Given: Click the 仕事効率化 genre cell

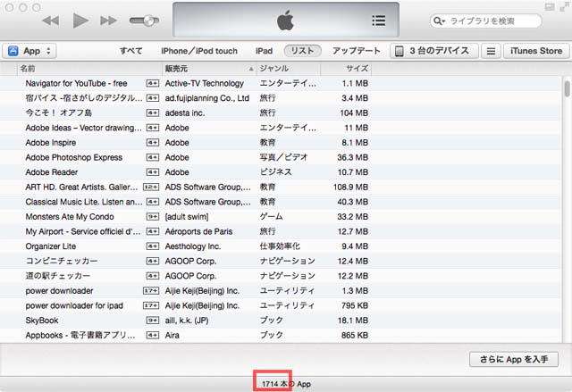Looking at the screenshot, I should (280, 246).
